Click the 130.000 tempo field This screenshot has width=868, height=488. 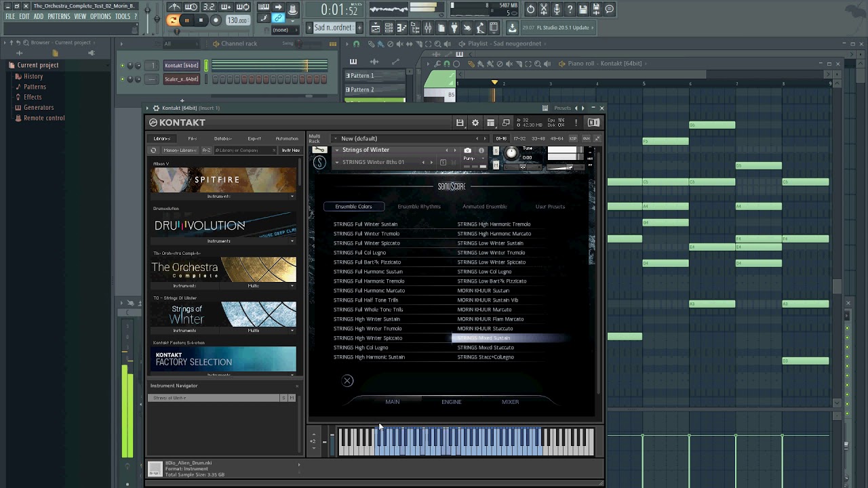point(237,20)
